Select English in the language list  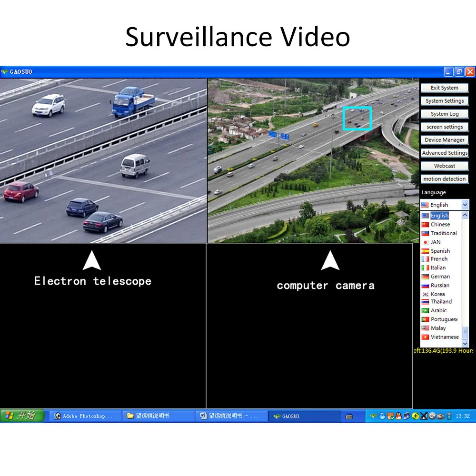[440, 216]
